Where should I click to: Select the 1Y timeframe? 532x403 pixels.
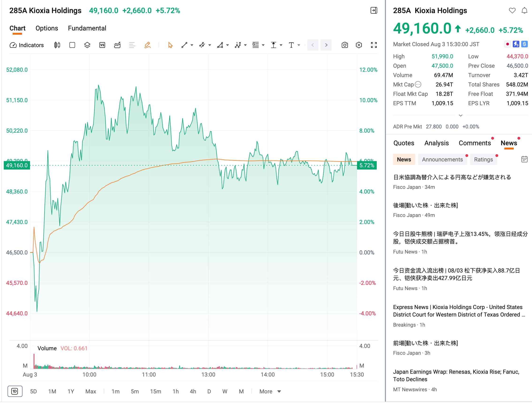tap(71, 392)
